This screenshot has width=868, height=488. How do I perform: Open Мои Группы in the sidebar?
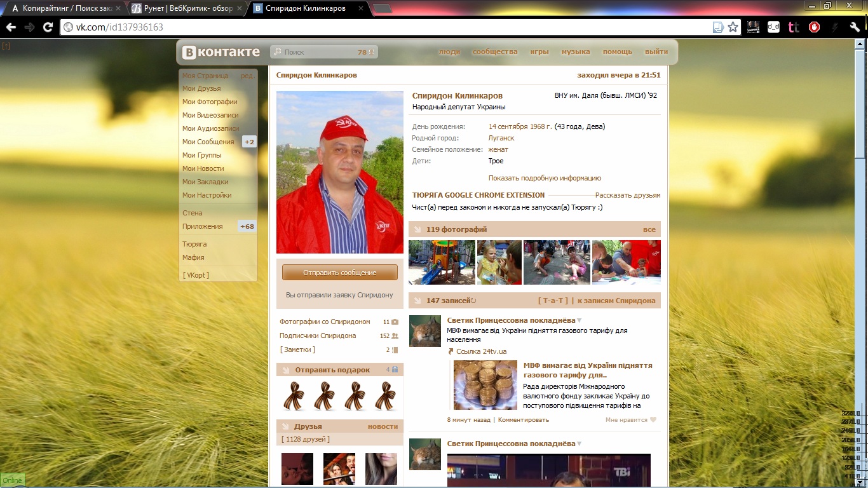coord(201,155)
